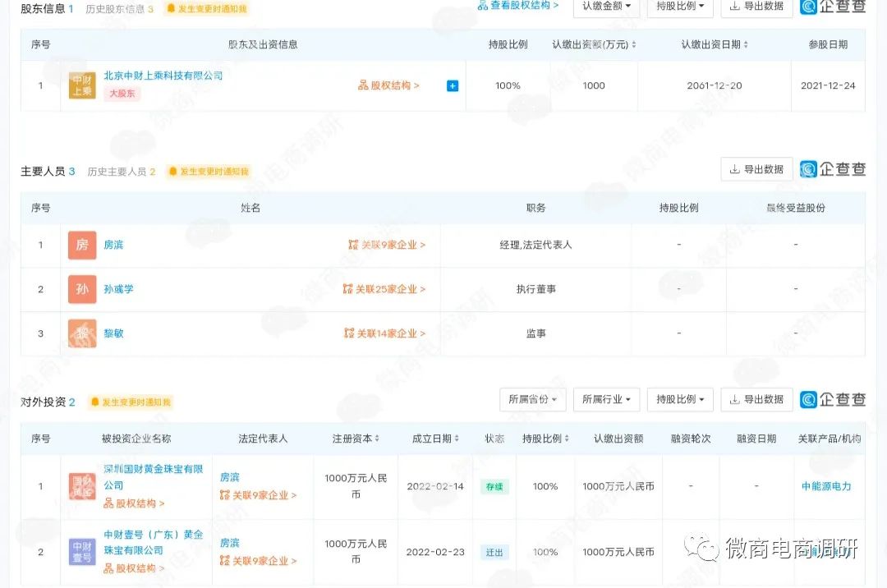
Task: Click the 孙 avatar icon for 孙彧学
Action: point(82,289)
